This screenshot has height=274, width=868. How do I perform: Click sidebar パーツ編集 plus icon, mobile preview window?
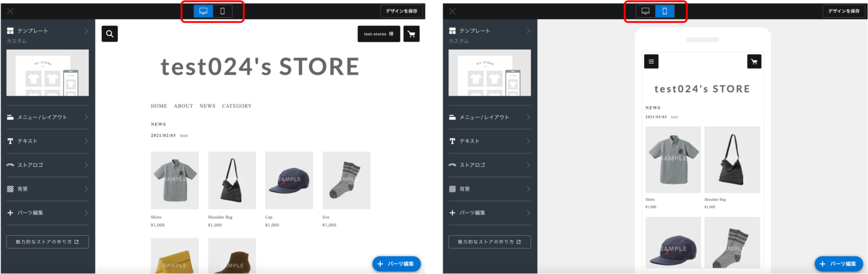pyautogui.click(x=453, y=213)
